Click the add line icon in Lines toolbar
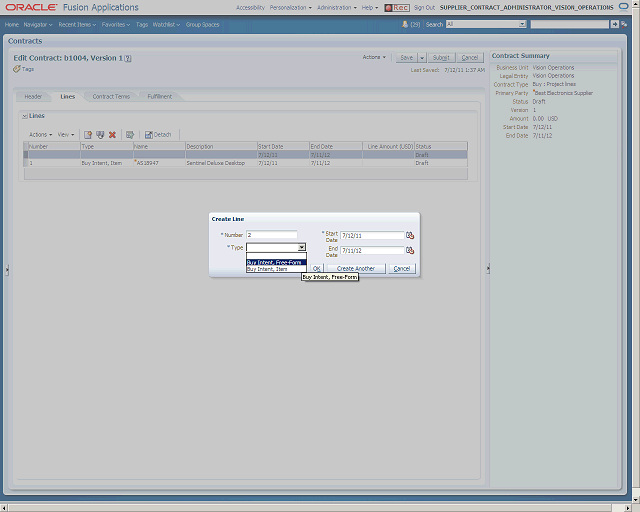 point(87,135)
